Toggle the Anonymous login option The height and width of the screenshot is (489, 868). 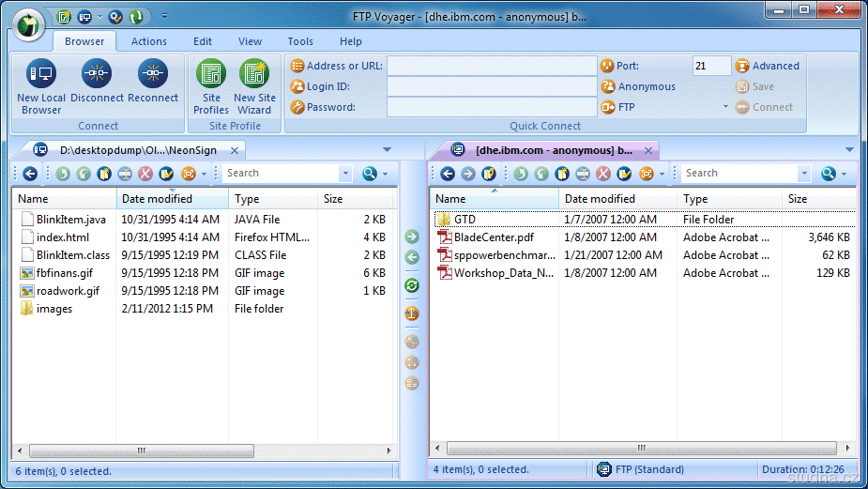(x=646, y=86)
